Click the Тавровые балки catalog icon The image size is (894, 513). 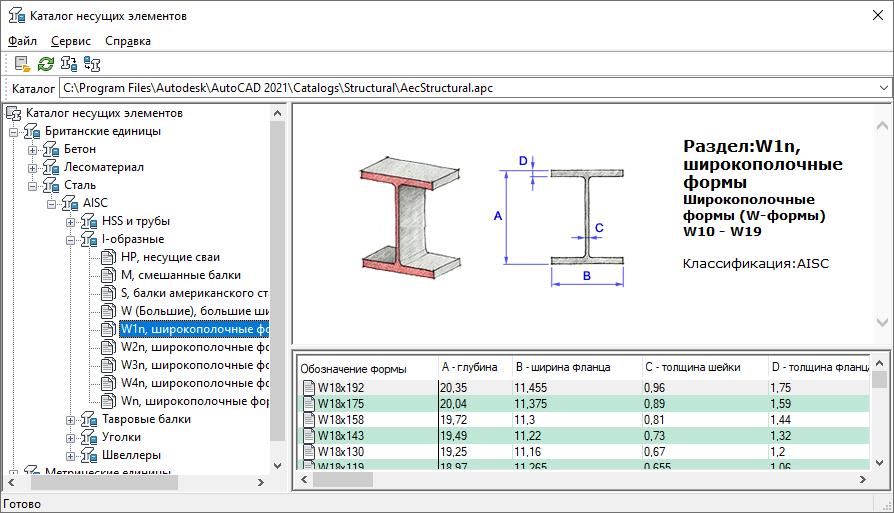(x=89, y=420)
